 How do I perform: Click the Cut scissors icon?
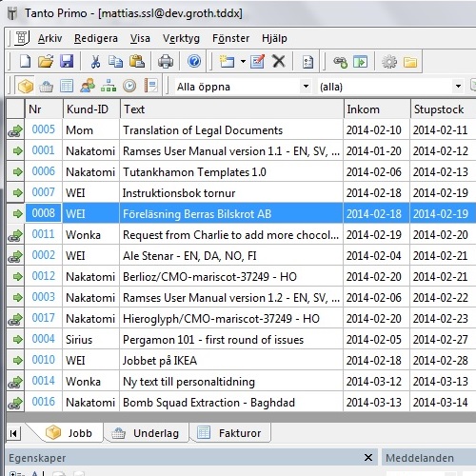pos(95,62)
